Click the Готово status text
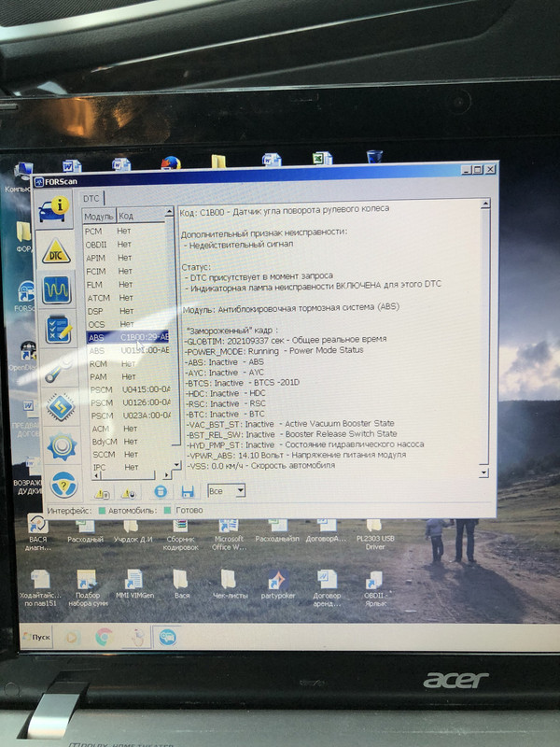Screen dimensions: 560x747 [x=189, y=510]
